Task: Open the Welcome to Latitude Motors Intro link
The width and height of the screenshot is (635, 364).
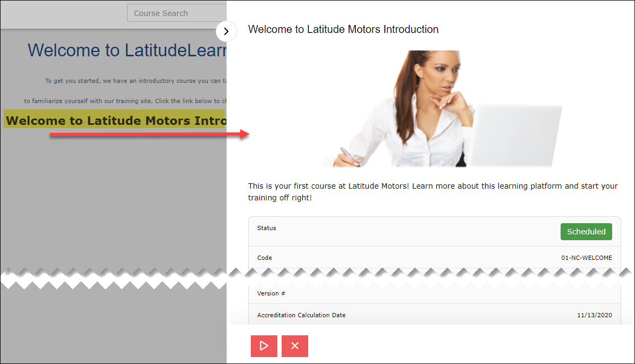Action: click(x=115, y=120)
